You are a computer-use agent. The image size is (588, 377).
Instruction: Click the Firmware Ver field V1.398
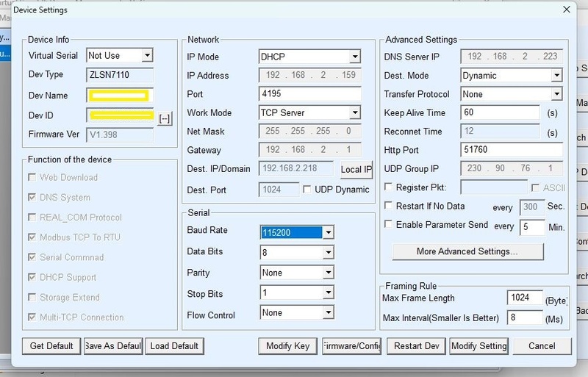pyautogui.click(x=120, y=134)
